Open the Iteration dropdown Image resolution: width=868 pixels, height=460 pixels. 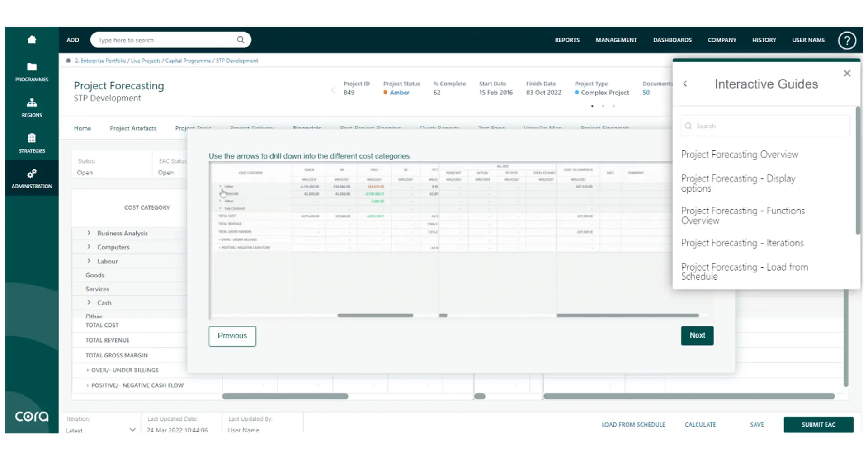(132, 430)
